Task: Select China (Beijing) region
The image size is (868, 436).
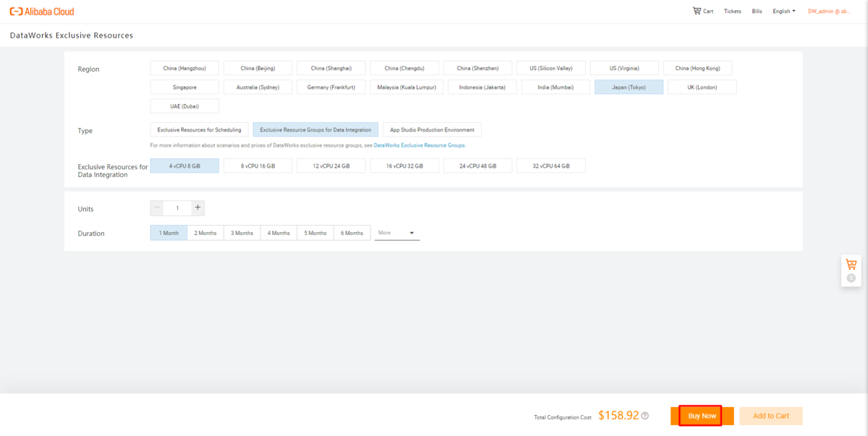Action: coord(258,68)
